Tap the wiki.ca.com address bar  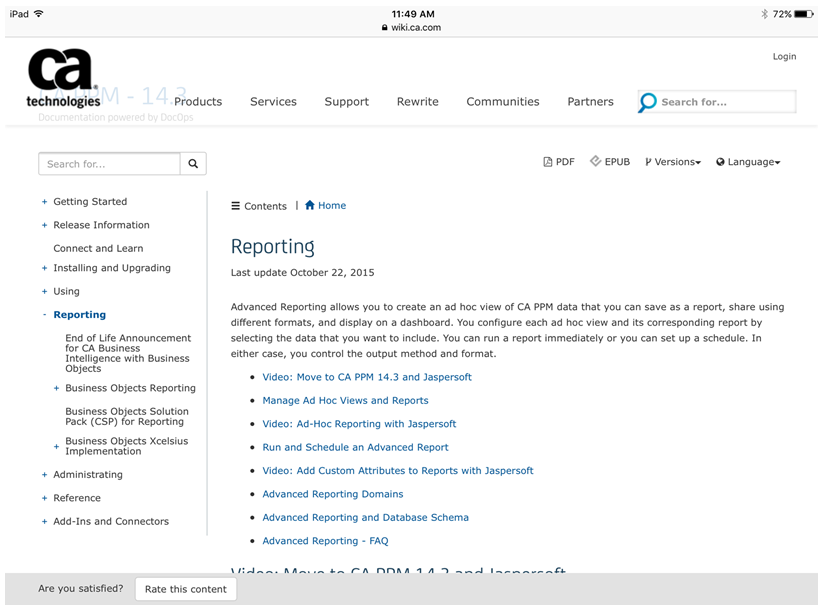[412, 27]
